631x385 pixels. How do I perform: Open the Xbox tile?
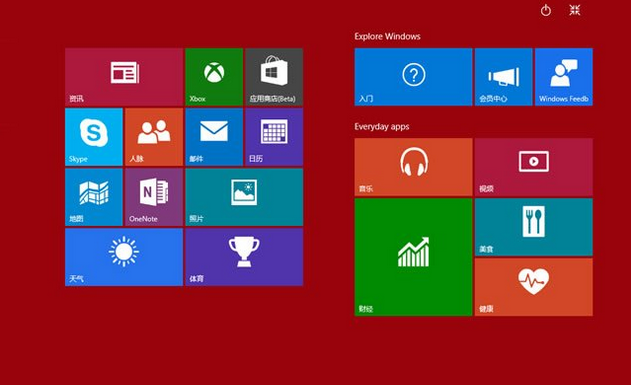pyautogui.click(x=214, y=77)
